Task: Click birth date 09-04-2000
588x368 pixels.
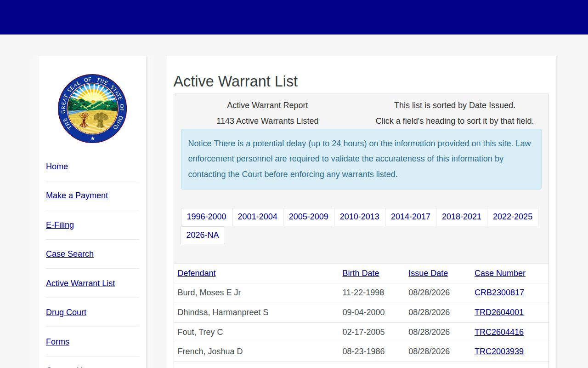Action: point(363,312)
